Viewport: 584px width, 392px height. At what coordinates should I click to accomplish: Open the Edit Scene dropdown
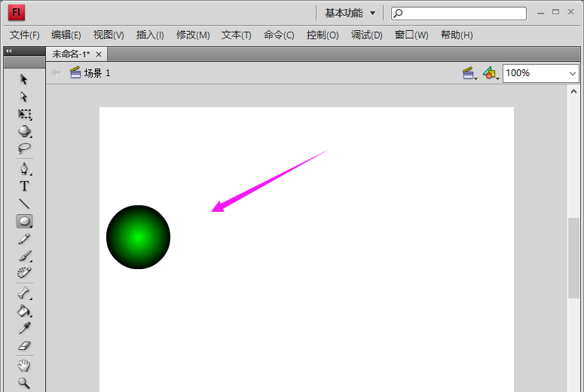click(x=469, y=73)
